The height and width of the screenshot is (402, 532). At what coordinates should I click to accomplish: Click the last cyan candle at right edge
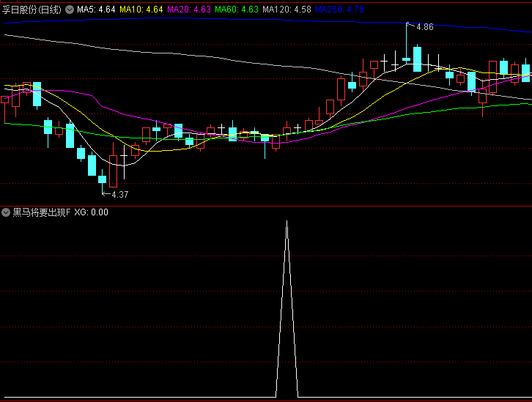(525, 72)
